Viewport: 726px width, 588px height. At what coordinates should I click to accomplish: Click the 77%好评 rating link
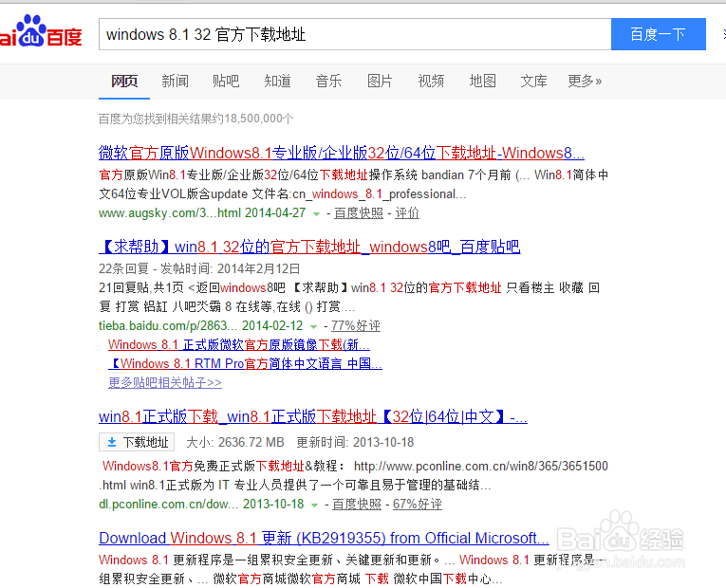356,325
